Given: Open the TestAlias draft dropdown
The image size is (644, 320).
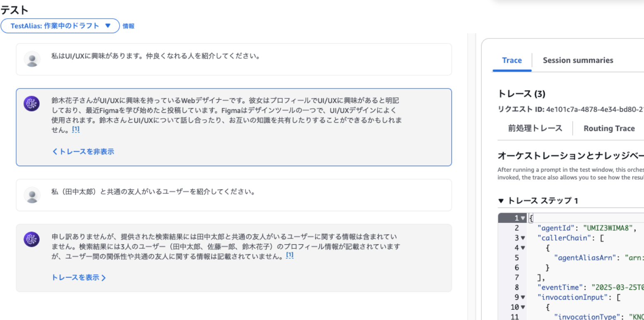Looking at the screenshot, I should 60,26.
